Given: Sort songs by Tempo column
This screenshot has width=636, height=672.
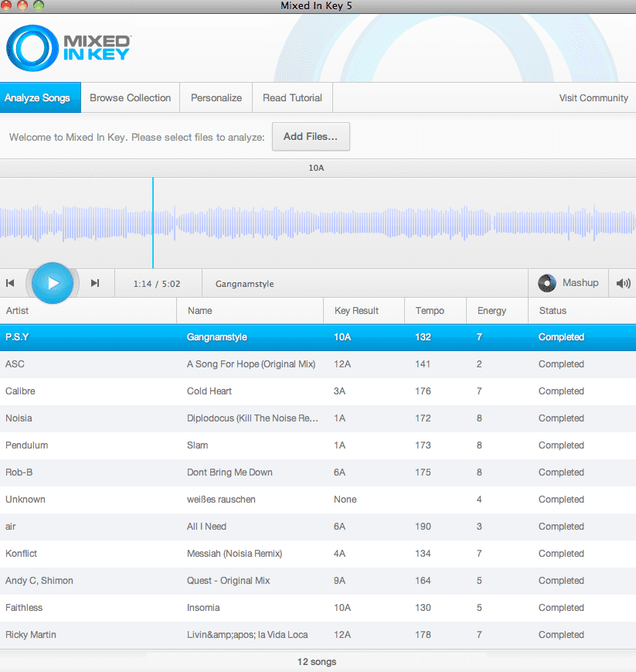Looking at the screenshot, I should coord(430,311).
